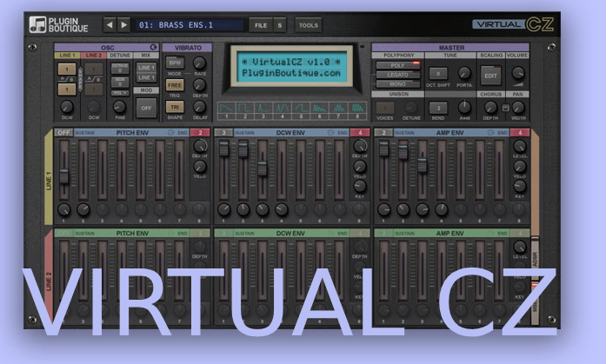Switch to OSC LINE 1 tab
Viewport: 606px width, 364px height.
click(67, 56)
